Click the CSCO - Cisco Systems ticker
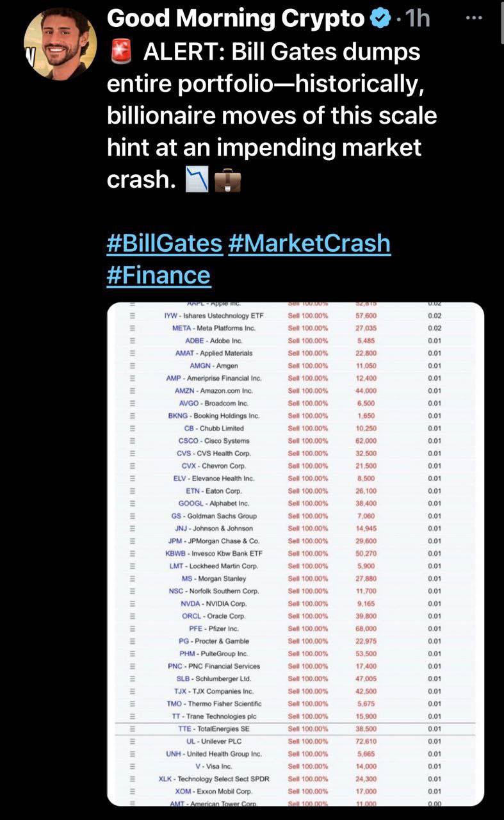The image size is (504, 820). [214, 441]
